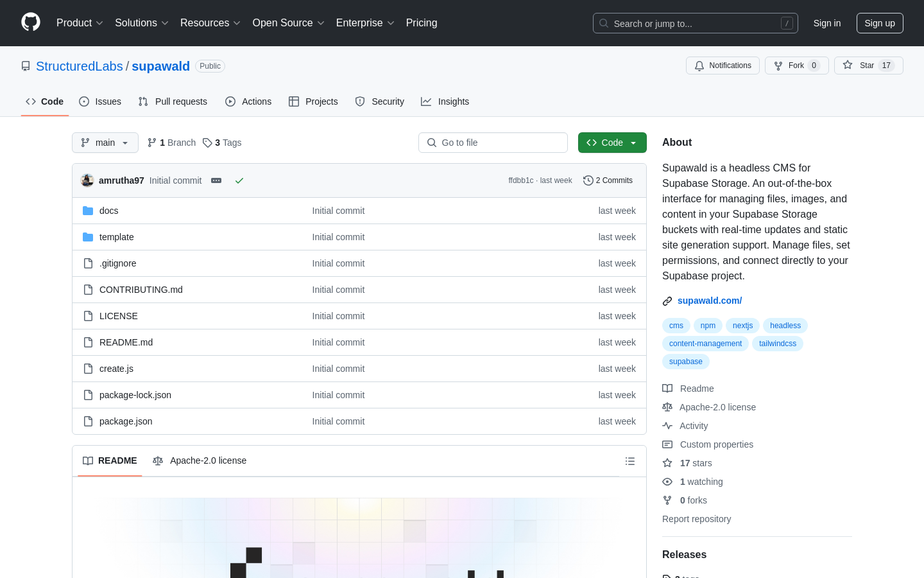Click the tailwindcss topic tag
This screenshot has height=578, width=924.
tap(778, 344)
